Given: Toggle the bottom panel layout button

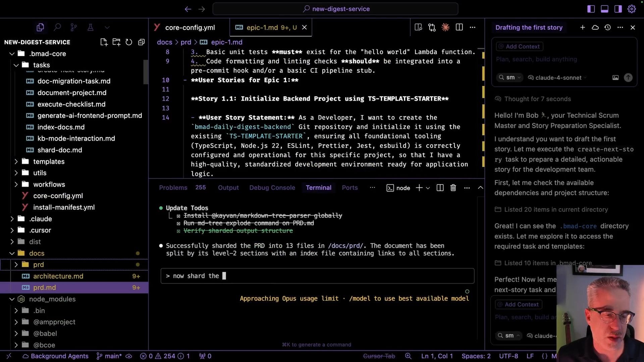Looking at the screenshot, I should [x=604, y=9].
